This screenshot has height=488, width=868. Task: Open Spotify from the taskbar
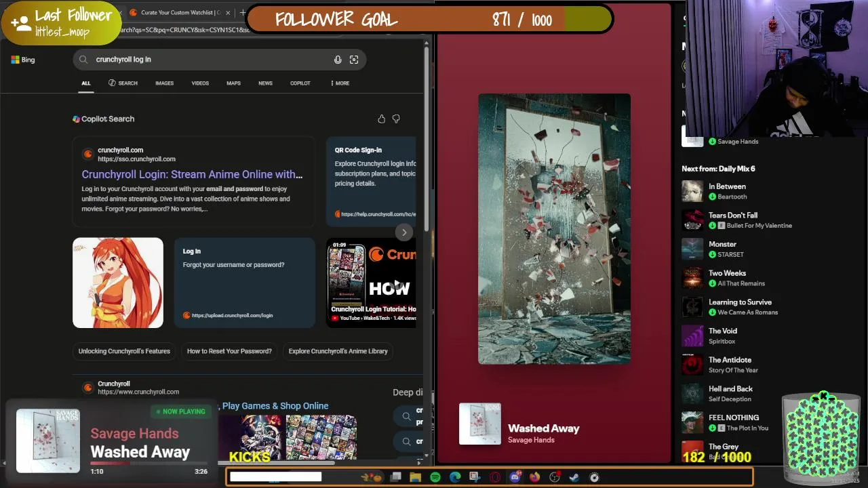435,477
